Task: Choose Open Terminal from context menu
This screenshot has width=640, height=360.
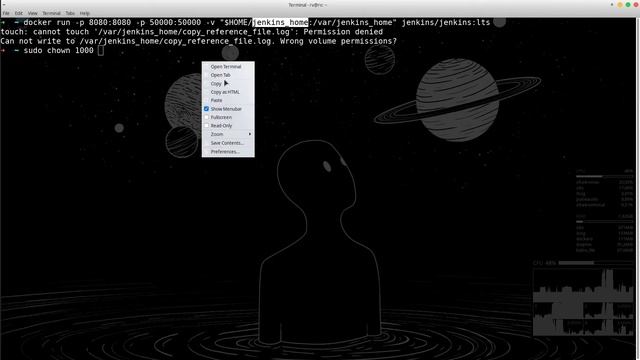Action: (x=228, y=67)
